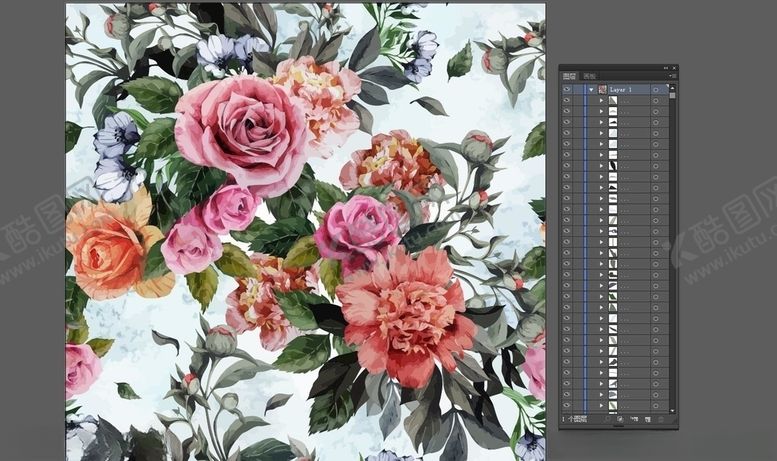Click the Layer 1 thumbnail icon
The height and width of the screenshot is (461, 777).
tap(601, 89)
